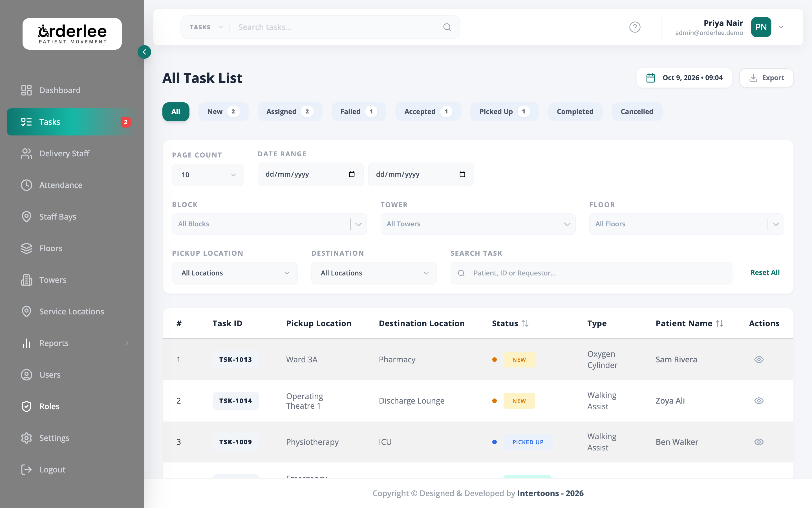Select the Completed status tab

point(575,111)
